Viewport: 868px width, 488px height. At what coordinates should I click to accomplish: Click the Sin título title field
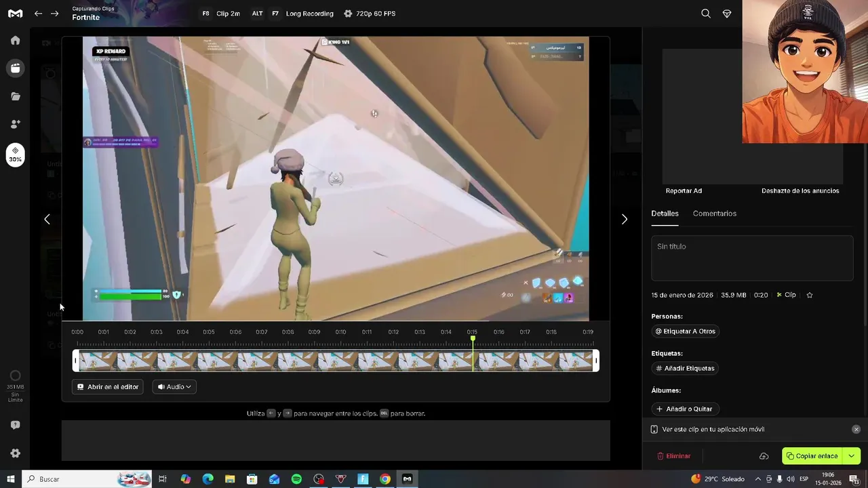pos(752,258)
